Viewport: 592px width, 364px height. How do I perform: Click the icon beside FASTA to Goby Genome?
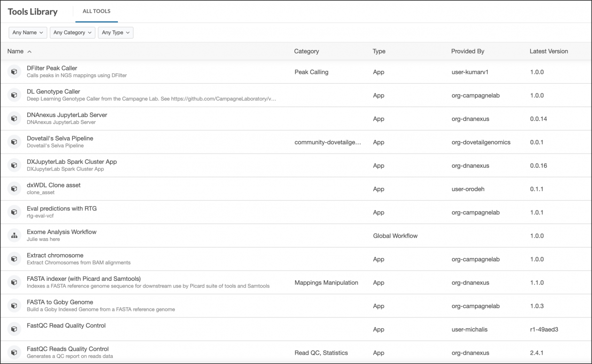pyautogui.click(x=14, y=306)
